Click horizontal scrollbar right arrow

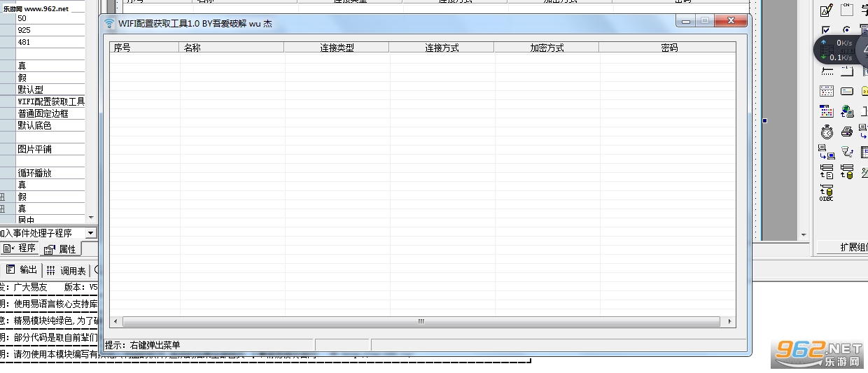[x=730, y=322]
